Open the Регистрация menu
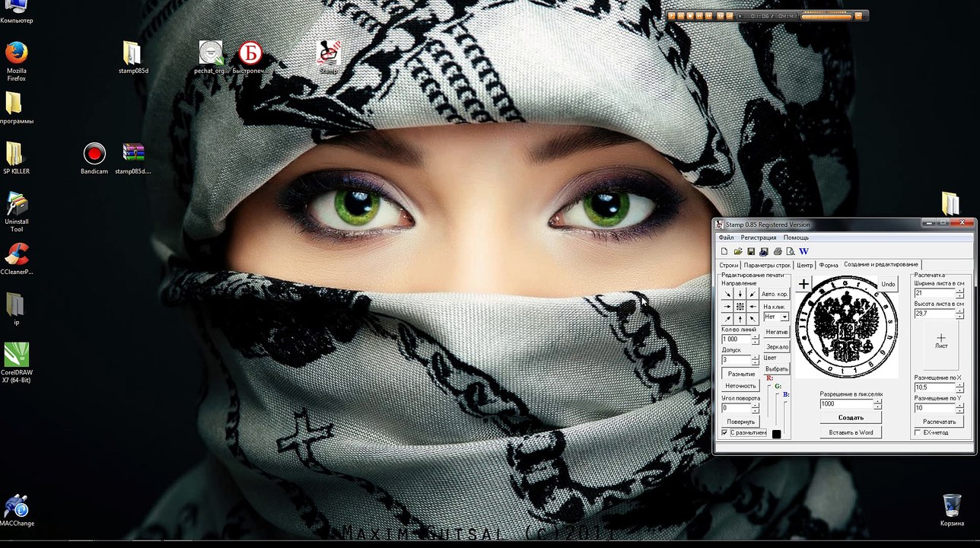Viewport: 980px width, 548px height. pyautogui.click(x=759, y=237)
